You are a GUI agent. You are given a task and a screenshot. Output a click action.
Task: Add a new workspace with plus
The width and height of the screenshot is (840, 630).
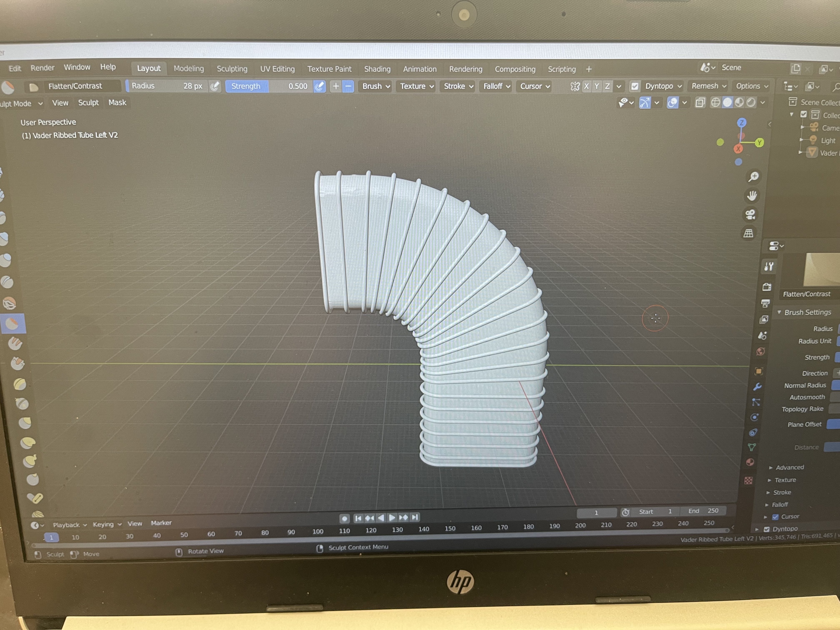[589, 69]
